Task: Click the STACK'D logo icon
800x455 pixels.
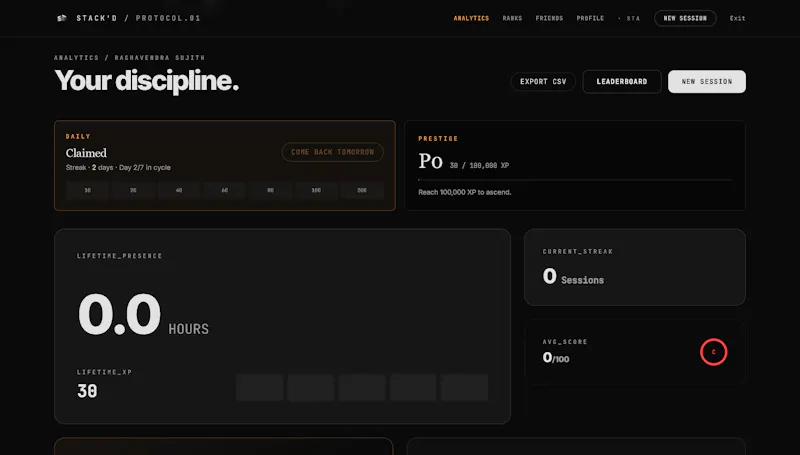Action: 62,18
